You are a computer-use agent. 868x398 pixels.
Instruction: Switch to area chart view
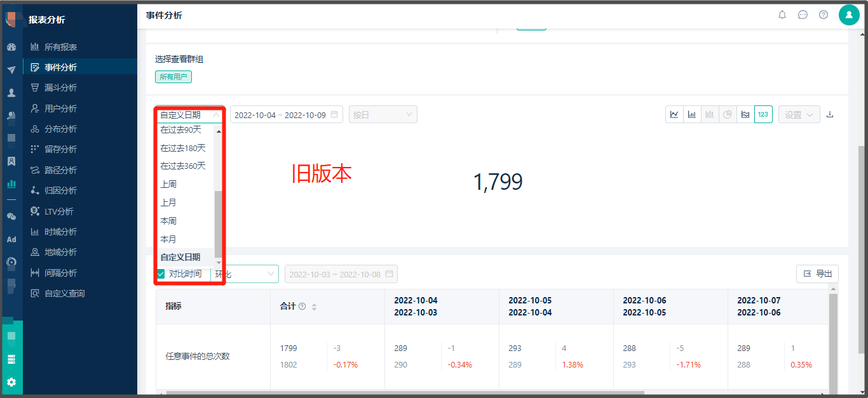click(x=745, y=114)
